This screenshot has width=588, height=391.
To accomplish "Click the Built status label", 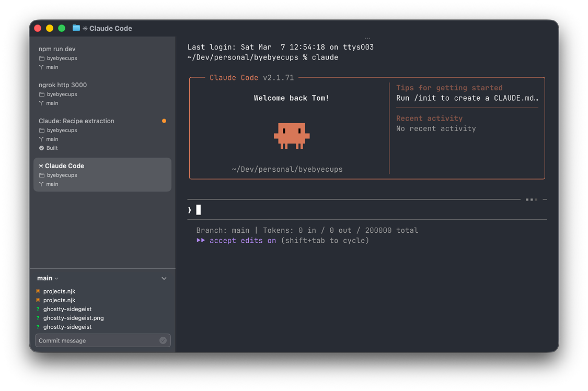I will click(x=52, y=148).
